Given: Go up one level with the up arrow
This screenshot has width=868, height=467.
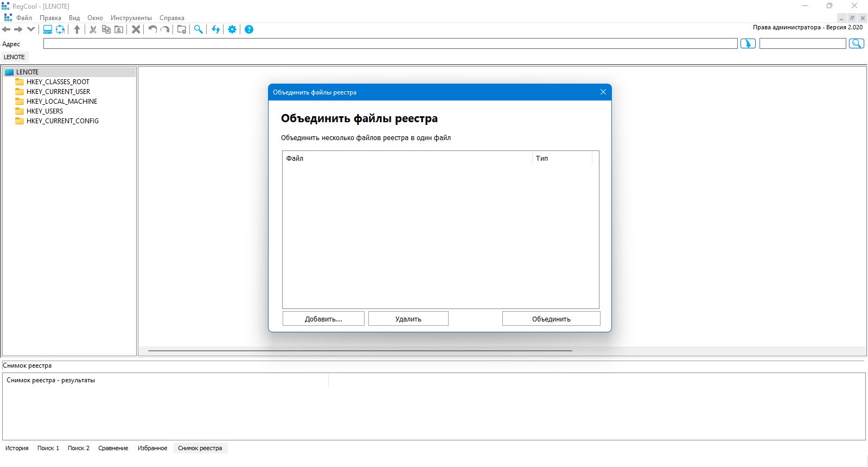Looking at the screenshot, I should pos(77,29).
